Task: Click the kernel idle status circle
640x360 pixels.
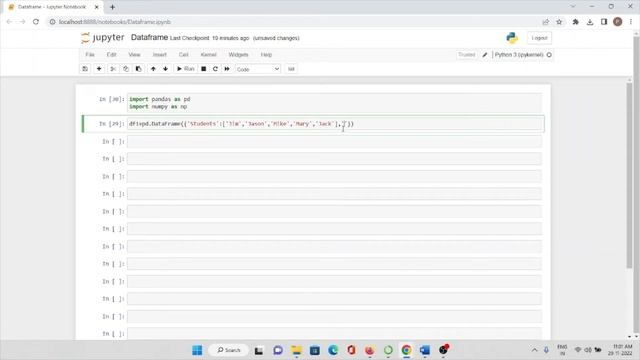Action: [549, 55]
